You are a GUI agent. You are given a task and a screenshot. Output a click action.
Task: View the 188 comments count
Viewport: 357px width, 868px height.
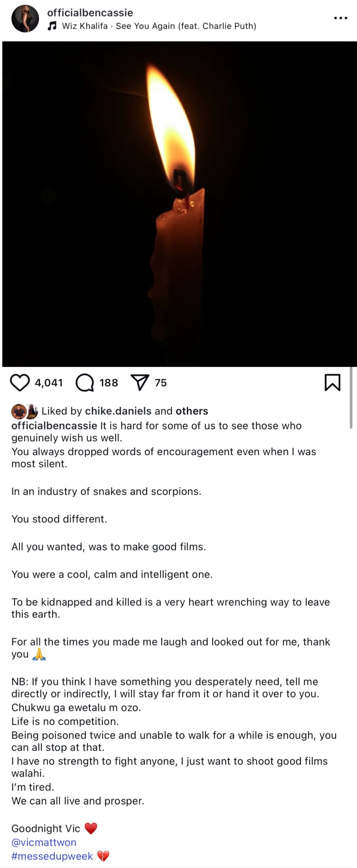tap(108, 383)
